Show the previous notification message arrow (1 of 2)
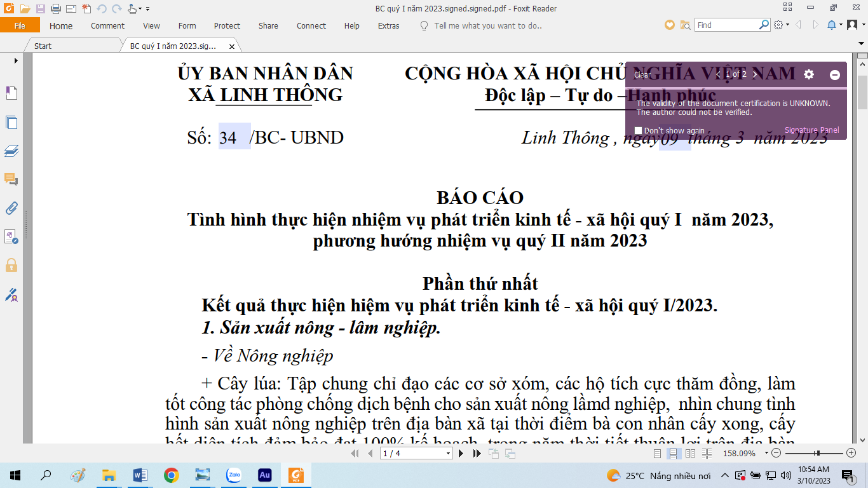This screenshot has height=488, width=868. pos(718,74)
